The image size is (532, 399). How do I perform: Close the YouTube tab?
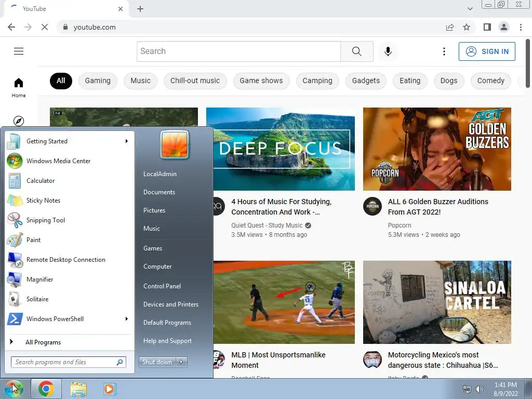(x=121, y=9)
